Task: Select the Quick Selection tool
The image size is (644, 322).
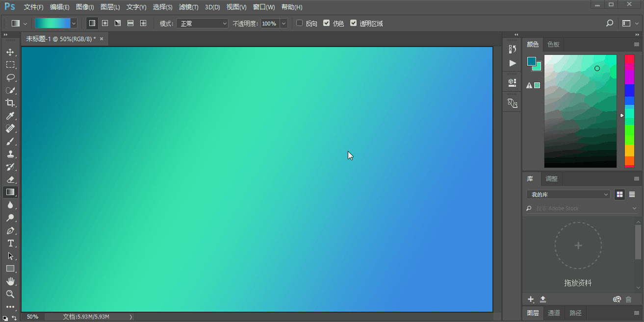Action: pyautogui.click(x=10, y=90)
